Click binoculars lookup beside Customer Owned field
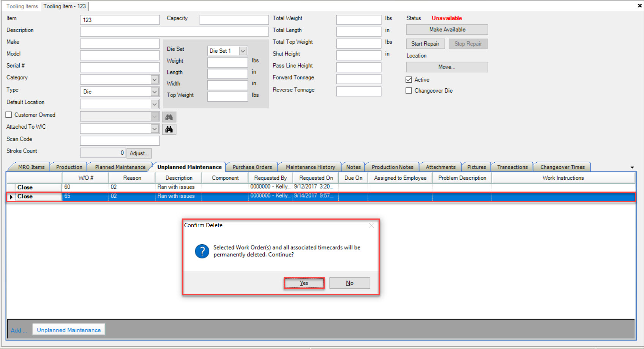Viewport: 644px width, 349px height. (x=169, y=117)
